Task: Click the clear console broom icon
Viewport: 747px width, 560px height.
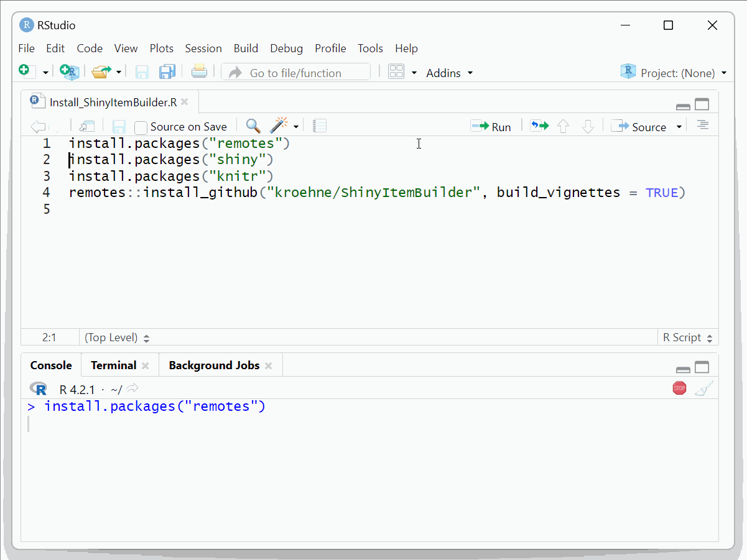Action: click(703, 388)
